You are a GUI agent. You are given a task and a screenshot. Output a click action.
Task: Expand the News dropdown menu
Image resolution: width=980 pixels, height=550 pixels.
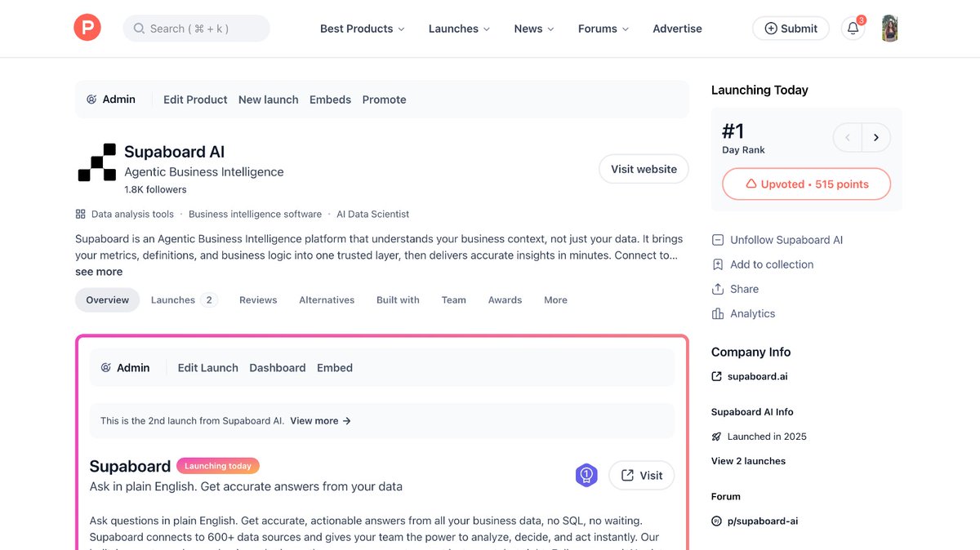coord(534,29)
